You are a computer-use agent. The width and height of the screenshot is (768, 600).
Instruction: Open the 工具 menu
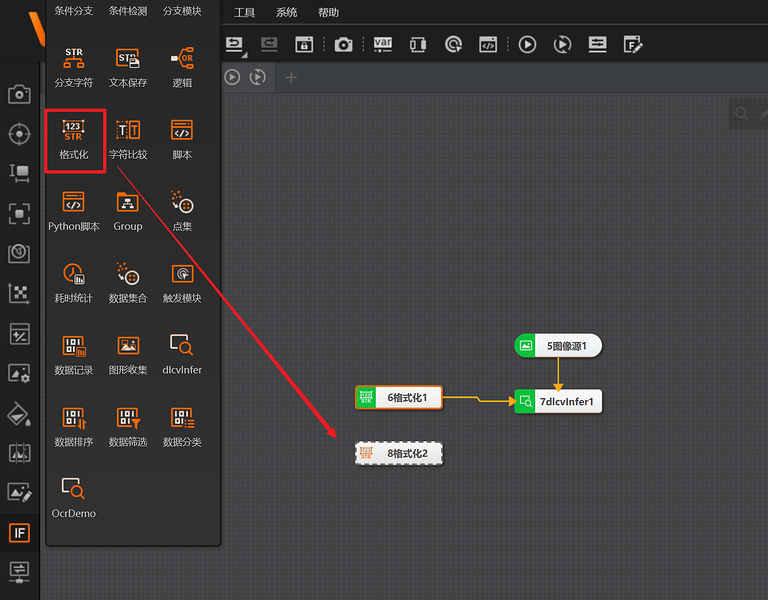point(244,13)
